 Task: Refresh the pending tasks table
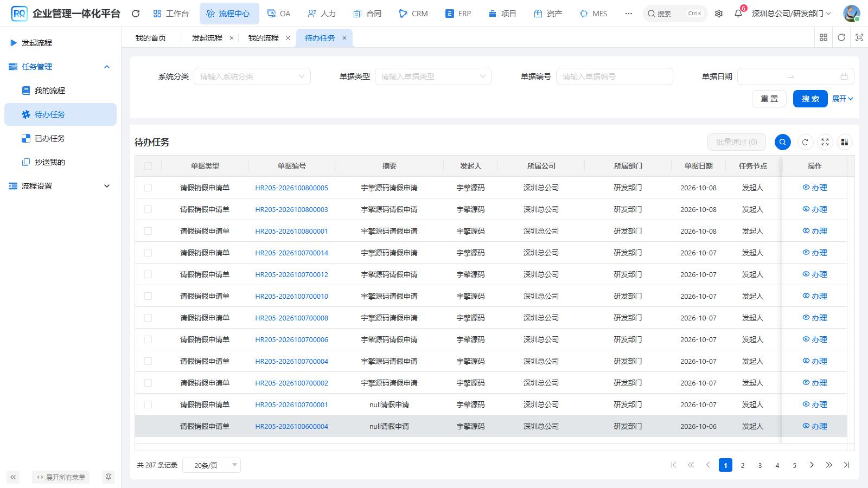[x=805, y=142]
